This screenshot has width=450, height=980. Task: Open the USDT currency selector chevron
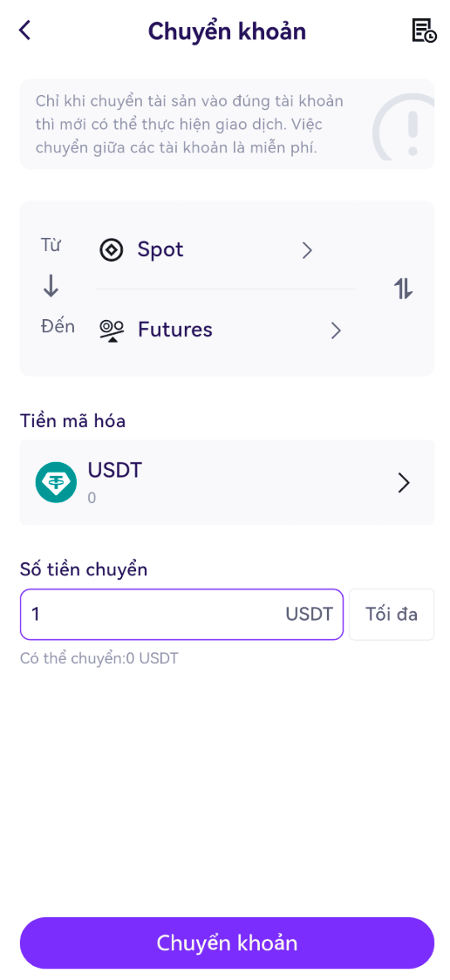click(405, 482)
